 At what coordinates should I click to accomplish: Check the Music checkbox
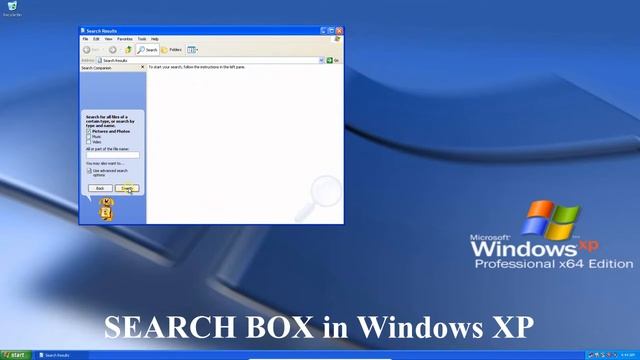click(x=89, y=137)
